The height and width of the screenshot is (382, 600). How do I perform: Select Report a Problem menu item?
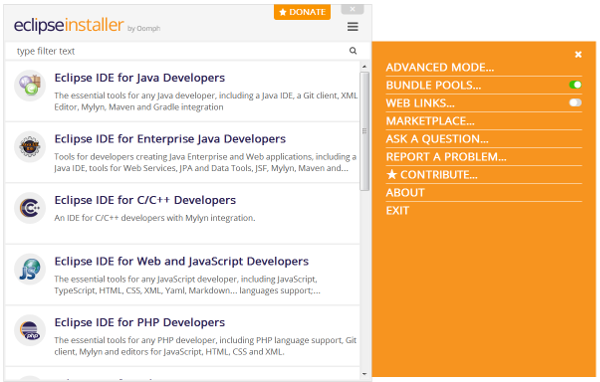[x=446, y=157]
